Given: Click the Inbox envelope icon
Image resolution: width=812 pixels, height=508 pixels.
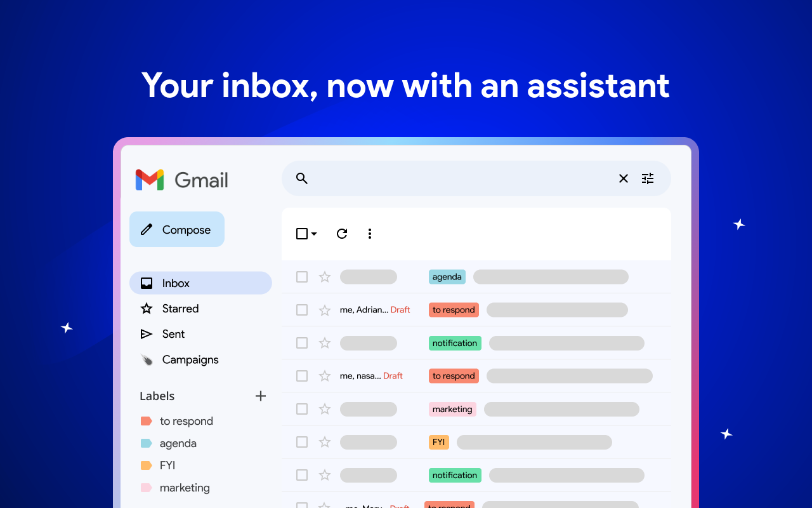Looking at the screenshot, I should (x=147, y=283).
